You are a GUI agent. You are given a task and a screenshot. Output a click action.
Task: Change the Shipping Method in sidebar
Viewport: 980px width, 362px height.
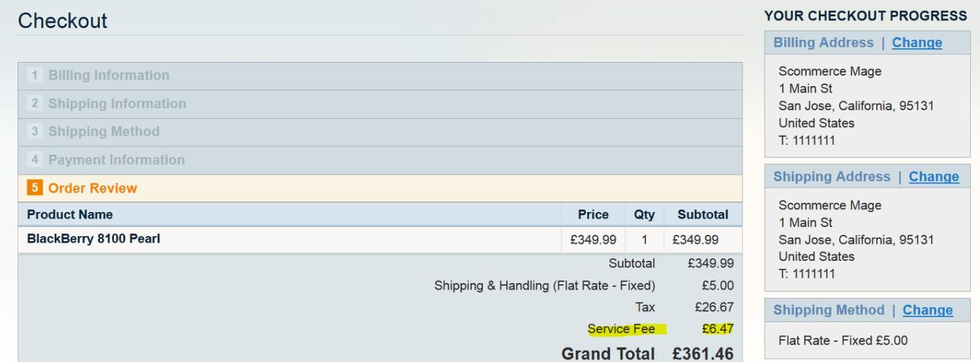(x=927, y=310)
